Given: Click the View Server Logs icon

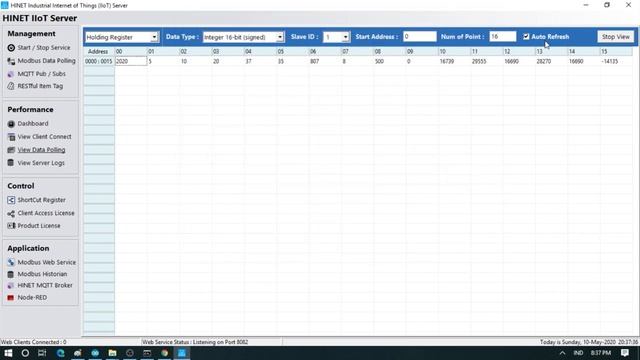Looking at the screenshot, I should [11, 163].
